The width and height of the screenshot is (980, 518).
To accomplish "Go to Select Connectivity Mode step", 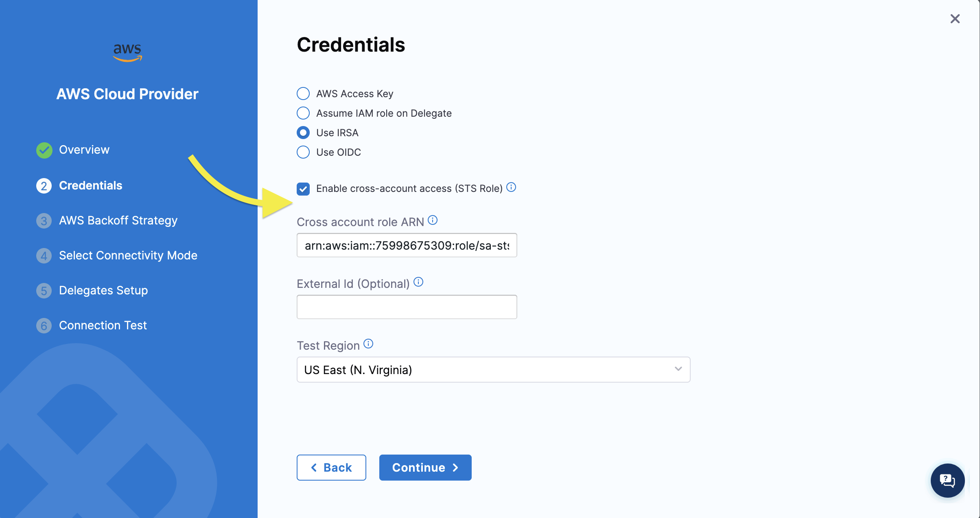I will pyautogui.click(x=128, y=255).
